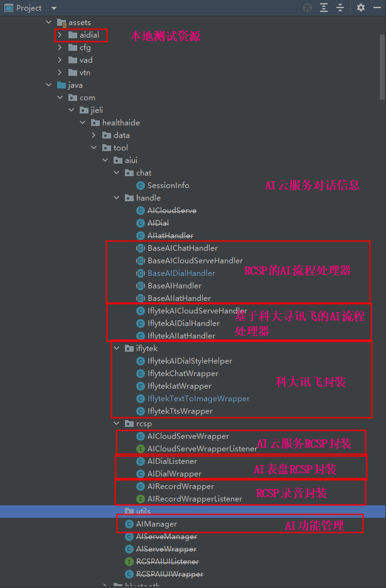The height and width of the screenshot is (588, 386).
Task: Collapse the chat package chevron
Action: pyautogui.click(x=116, y=173)
